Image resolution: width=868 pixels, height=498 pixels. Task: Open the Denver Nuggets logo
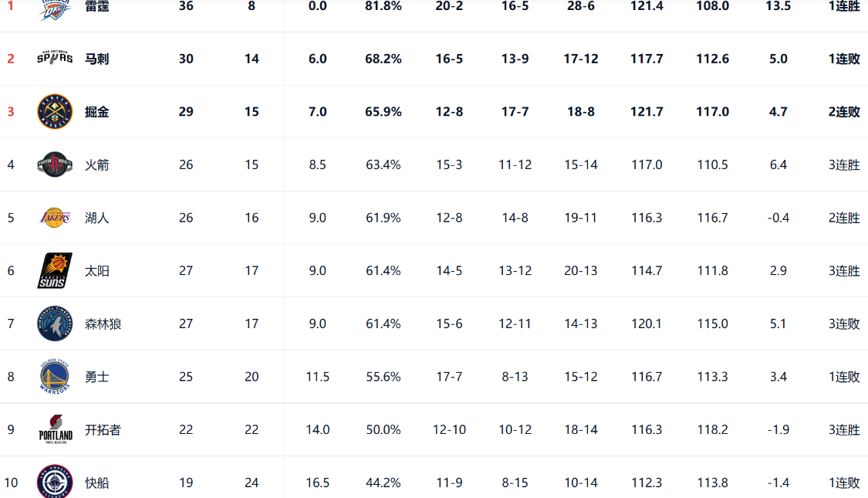pyautogui.click(x=55, y=111)
